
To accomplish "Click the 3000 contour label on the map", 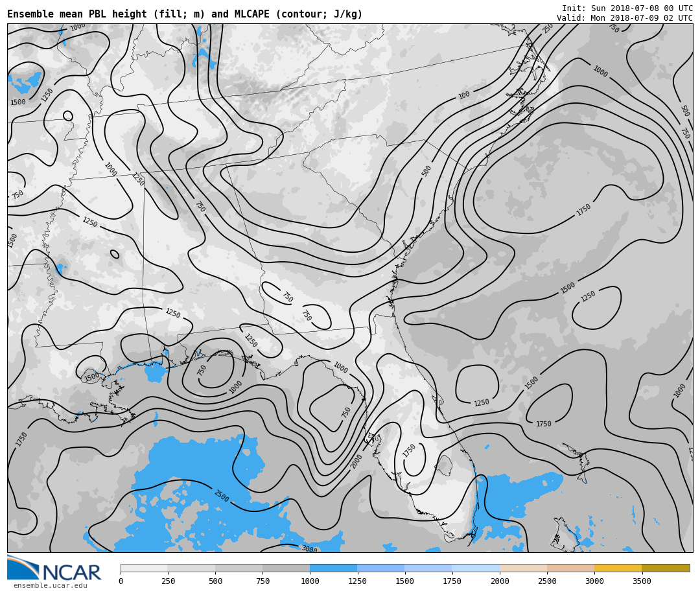I will coord(309,549).
